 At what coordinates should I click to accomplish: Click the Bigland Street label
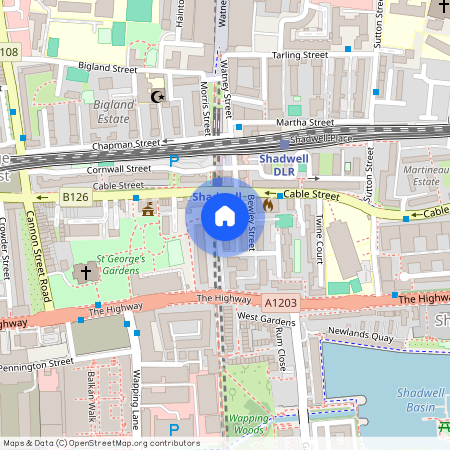click(x=108, y=68)
